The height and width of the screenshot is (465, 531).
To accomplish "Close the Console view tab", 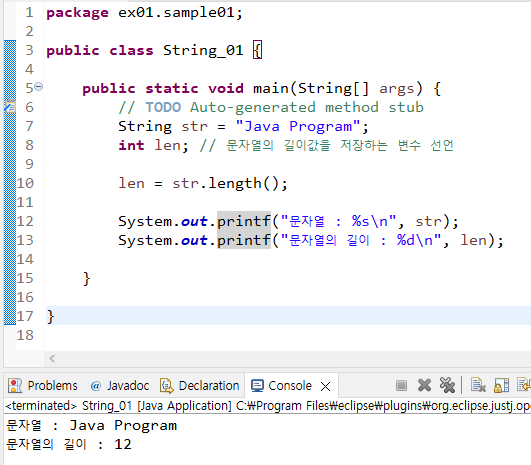I will [x=325, y=386].
